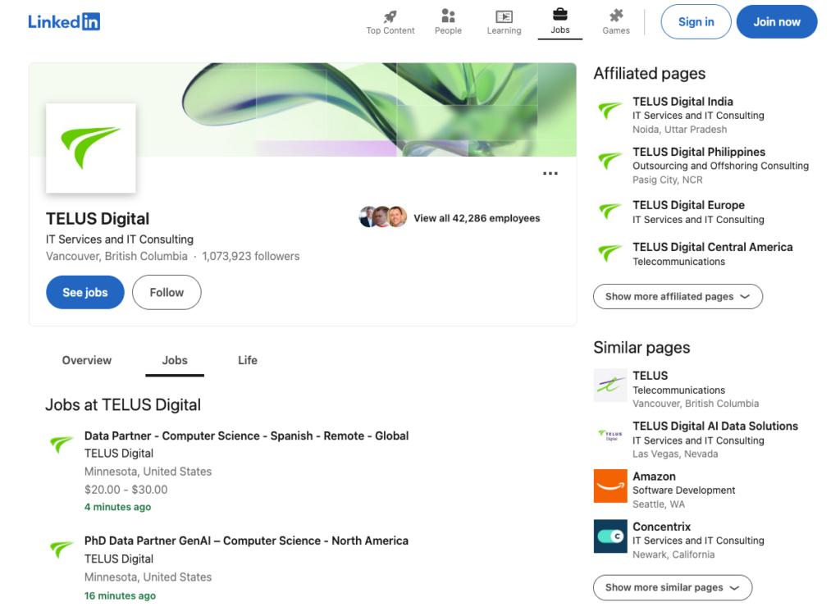Open the TELUS Digital company logo
The width and height of the screenshot is (840, 616).
[90, 148]
